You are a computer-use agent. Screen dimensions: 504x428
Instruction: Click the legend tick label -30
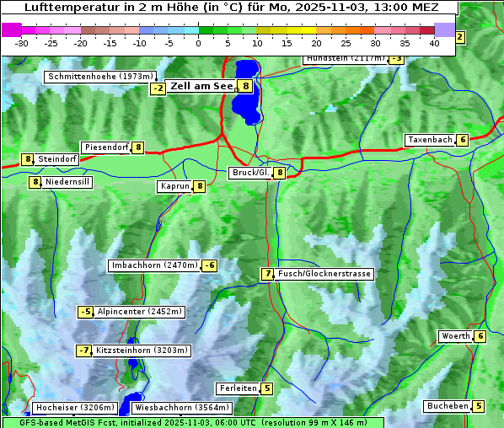click(x=21, y=43)
